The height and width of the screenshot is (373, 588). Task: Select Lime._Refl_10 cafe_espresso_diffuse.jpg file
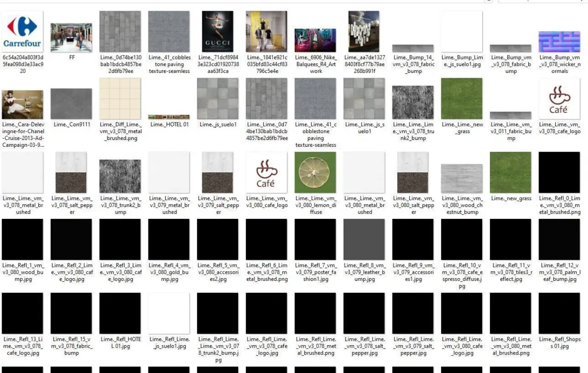(x=462, y=239)
